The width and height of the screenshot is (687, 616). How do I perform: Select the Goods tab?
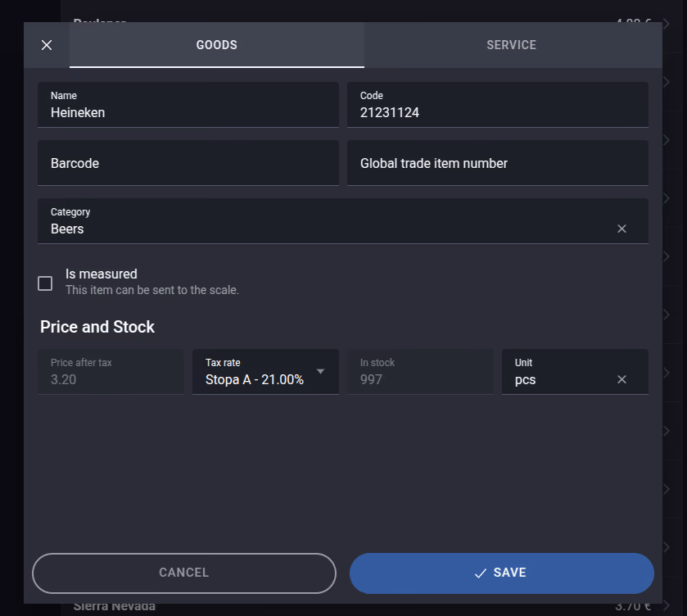(216, 45)
